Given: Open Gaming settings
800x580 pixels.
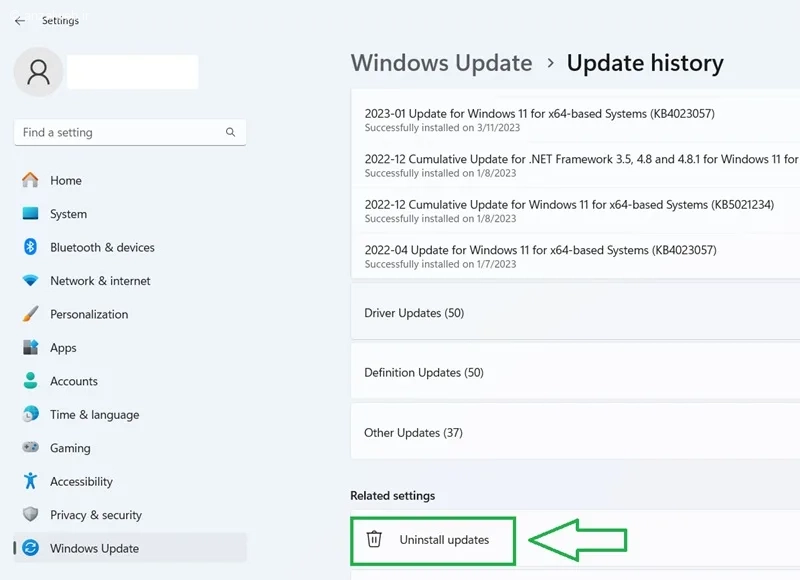Looking at the screenshot, I should tap(130, 448).
